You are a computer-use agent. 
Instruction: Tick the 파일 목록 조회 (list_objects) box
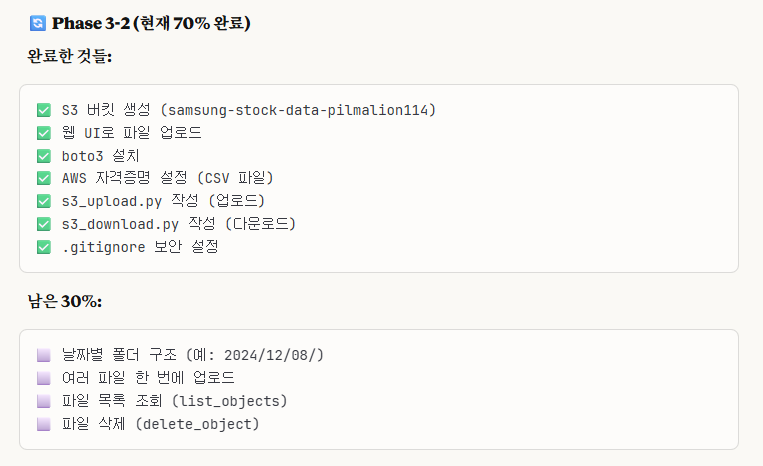coord(43,401)
